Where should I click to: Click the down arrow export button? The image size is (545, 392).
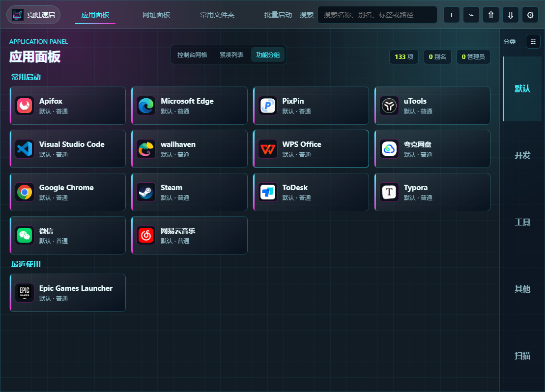click(x=510, y=15)
